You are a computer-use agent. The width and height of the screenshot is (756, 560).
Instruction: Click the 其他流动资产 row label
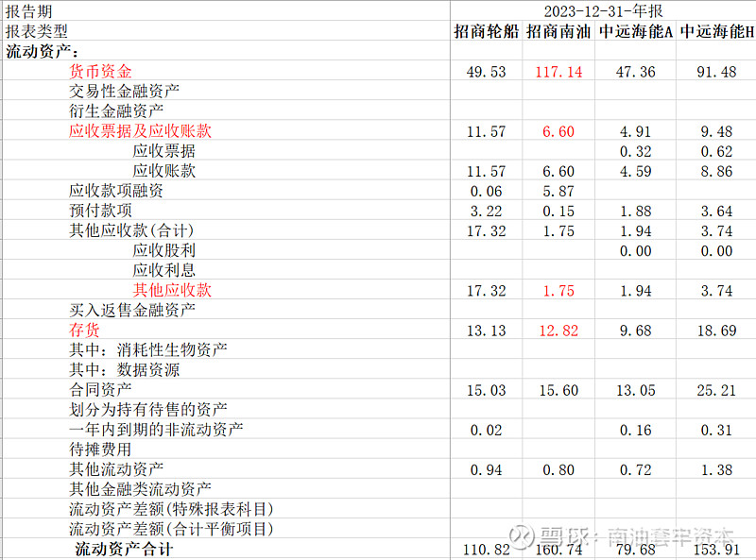point(116,469)
